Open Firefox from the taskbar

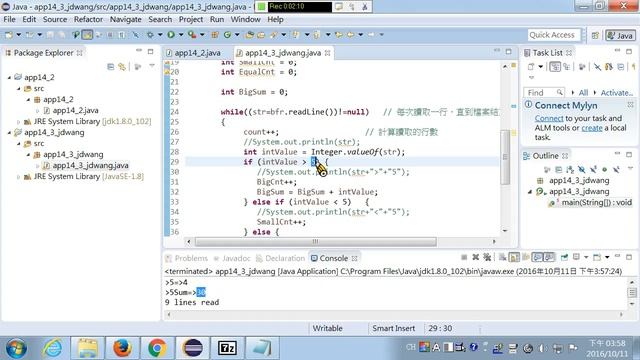pyautogui.click(x=122, y=348)
